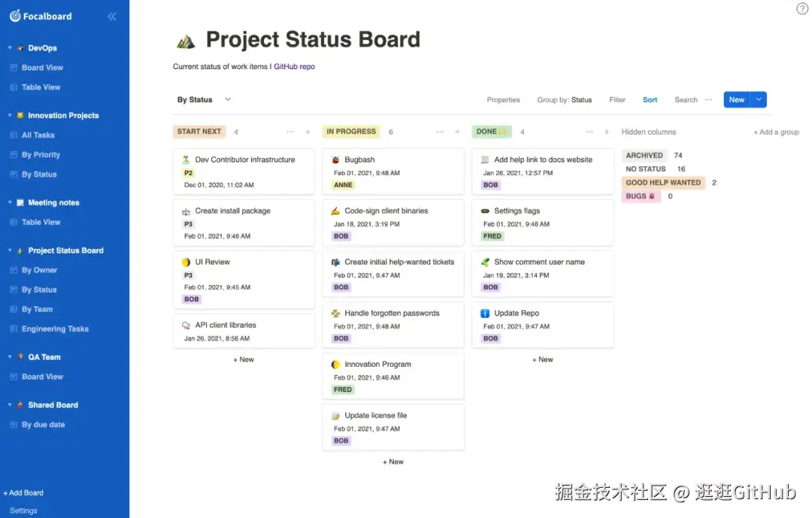Collapse the Shared Board group
Screen dimensions: 812x518
[10, 405]
